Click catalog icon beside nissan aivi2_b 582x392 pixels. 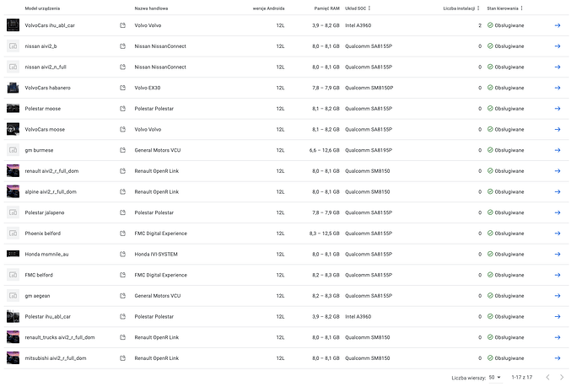[x=122, y=46]
